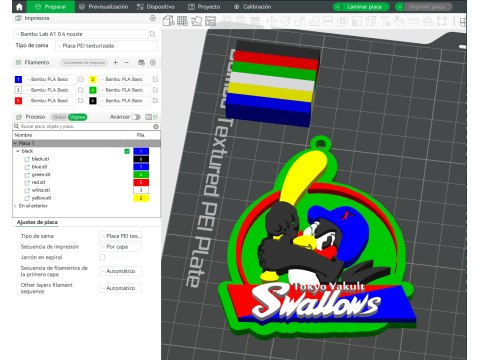Select the Text shape tool icon
Image resolution: width=480 pixels, height=360 pixels.
[x=385, y=22]
